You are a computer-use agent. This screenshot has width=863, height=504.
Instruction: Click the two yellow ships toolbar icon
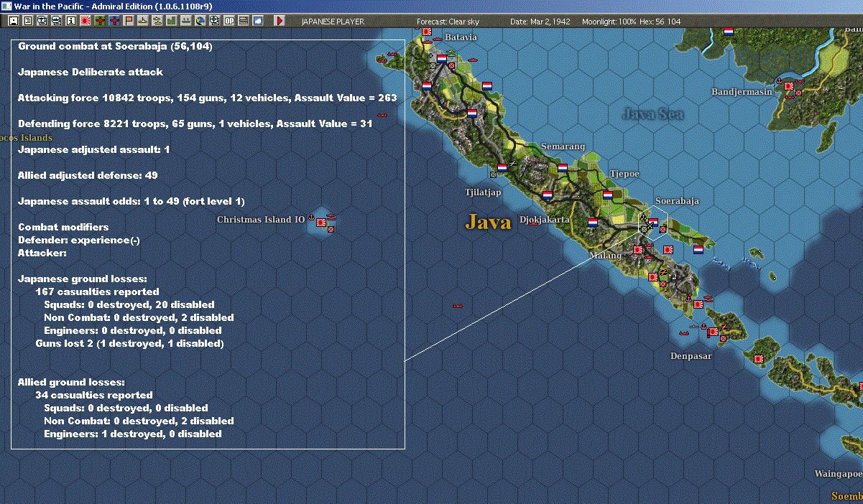[157, 21]
